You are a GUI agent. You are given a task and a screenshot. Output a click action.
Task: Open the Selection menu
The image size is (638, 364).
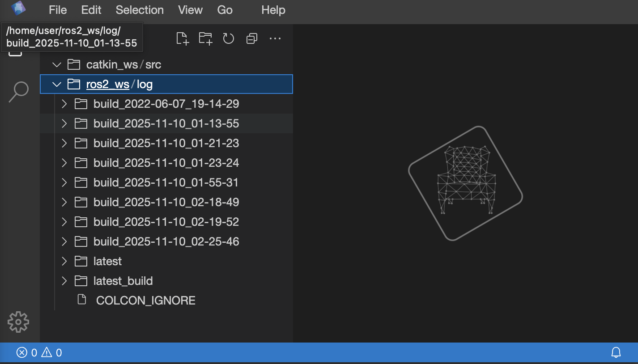(x=140, y=10)
